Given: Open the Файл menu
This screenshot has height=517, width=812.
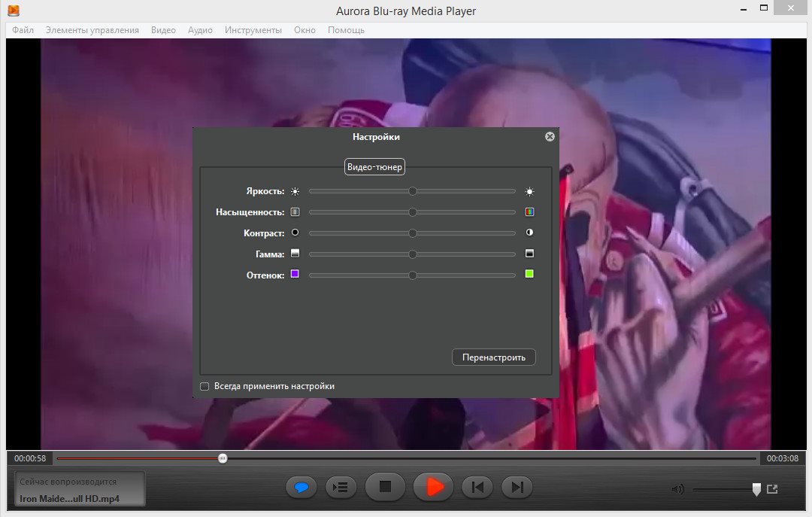Looking at the screenshot, I should pyautogui.click(x=23, y=30).
